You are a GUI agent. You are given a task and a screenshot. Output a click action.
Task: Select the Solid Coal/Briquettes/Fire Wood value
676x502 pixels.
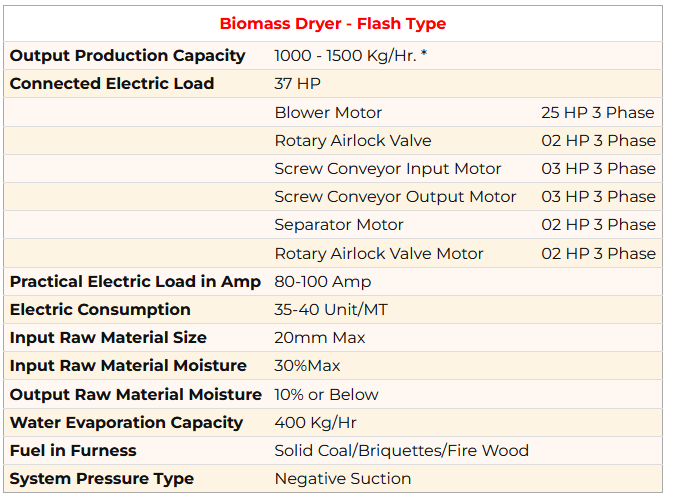tap(401, 451)
